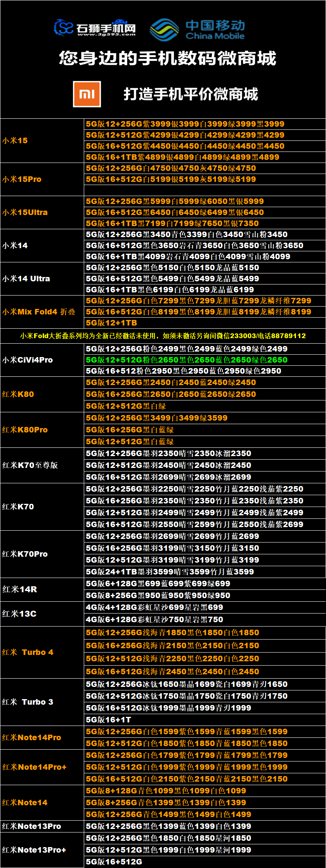Click row 5G版12+256G白4750银4750灰4750
Screen dimensions: 326x868
pos(205,168)
